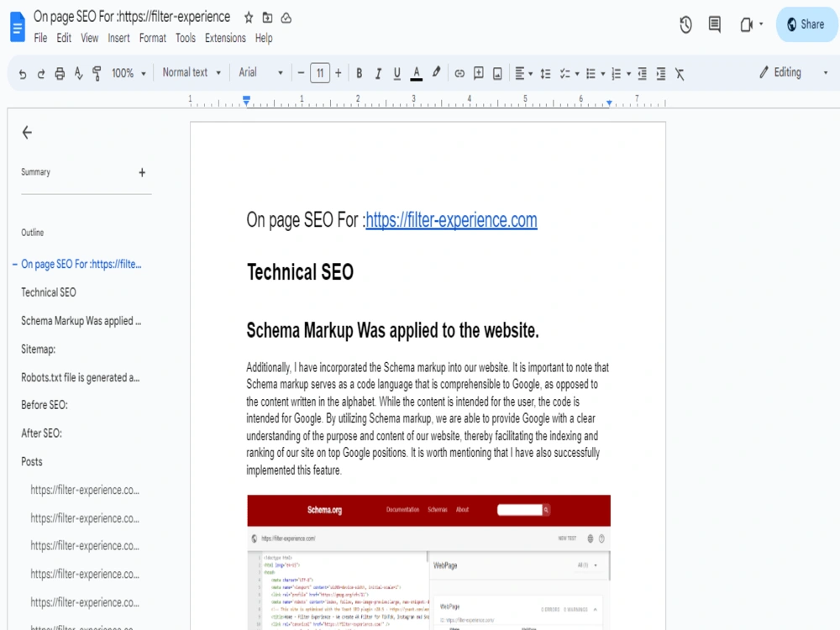Image resolution: width=840 pixels, height=630 pixels.
Task: Add a summary with plus icon
Action: 142,172
